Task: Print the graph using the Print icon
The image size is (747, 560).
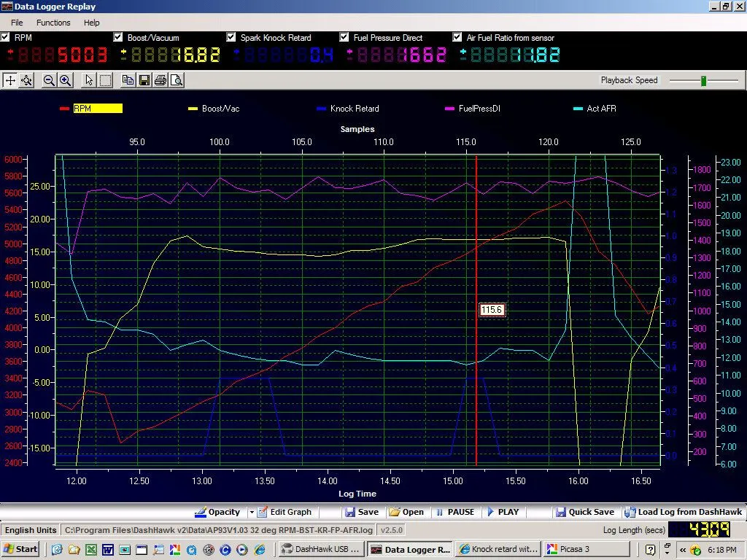Action: coord(159,80)
